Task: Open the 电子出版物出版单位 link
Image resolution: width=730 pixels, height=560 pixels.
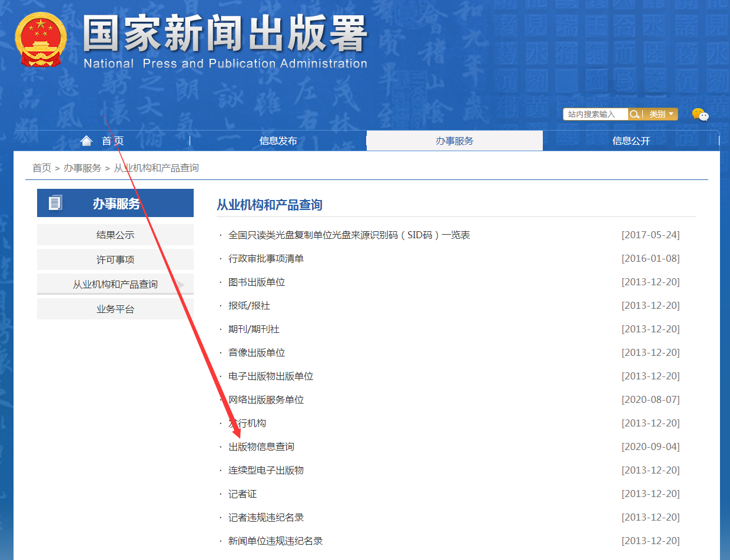Action: point(271,376)
